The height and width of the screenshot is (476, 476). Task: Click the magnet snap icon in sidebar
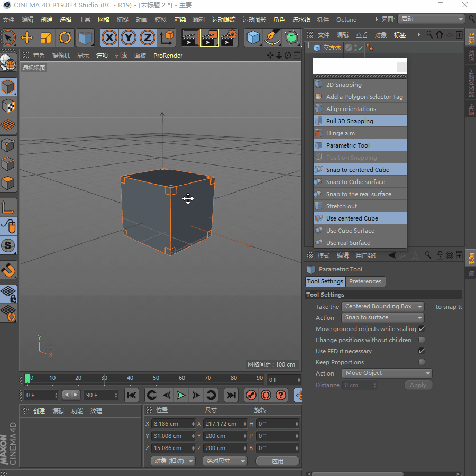point(8,270)
